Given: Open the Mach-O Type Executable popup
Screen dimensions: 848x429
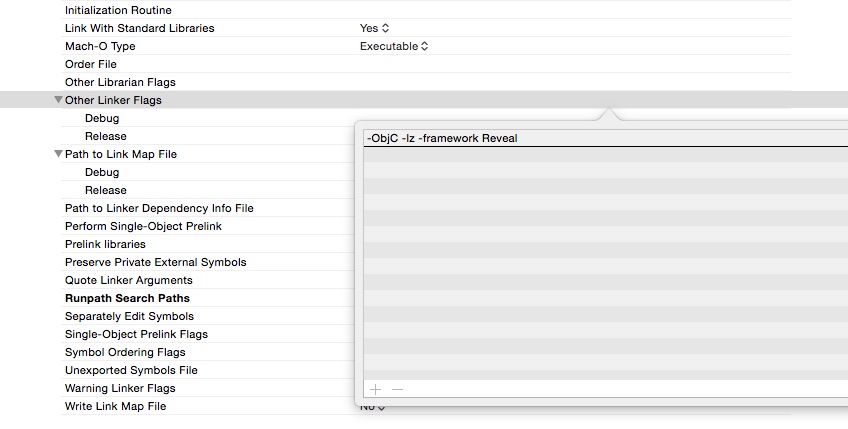Looking at the screenshot, I should 394,46.
